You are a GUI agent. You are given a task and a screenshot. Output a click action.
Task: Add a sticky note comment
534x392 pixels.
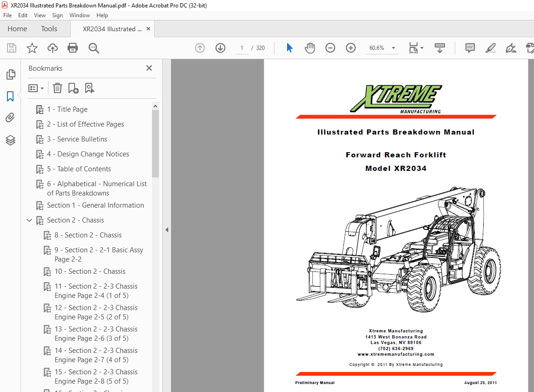click(x=470, y=48)
